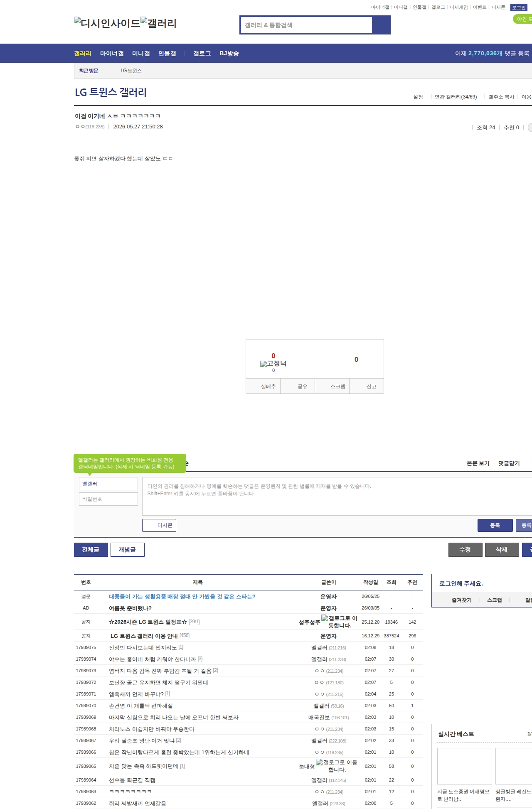Click the LG 트윈스 갤러리 title heading
The image size is (532, 809).
click(111, 92)
